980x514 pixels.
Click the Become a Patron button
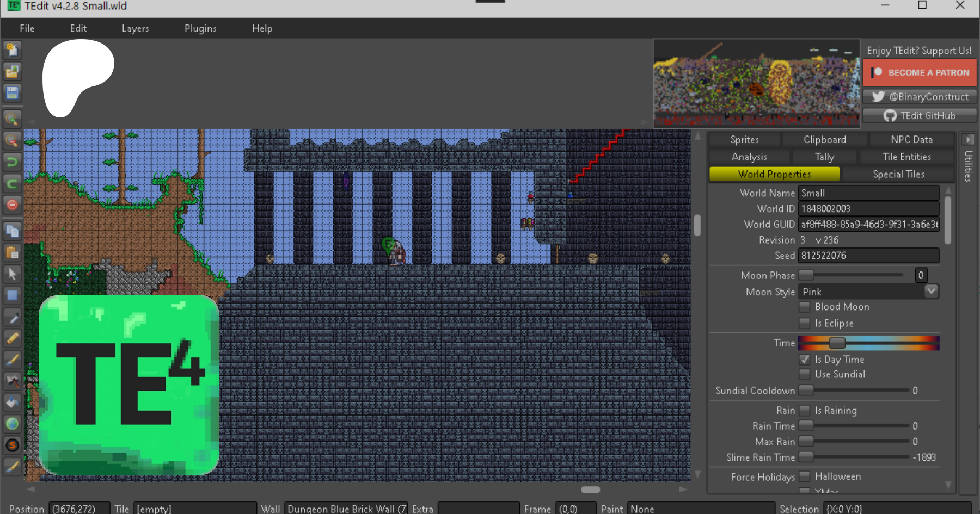click(x=920, y=72)
